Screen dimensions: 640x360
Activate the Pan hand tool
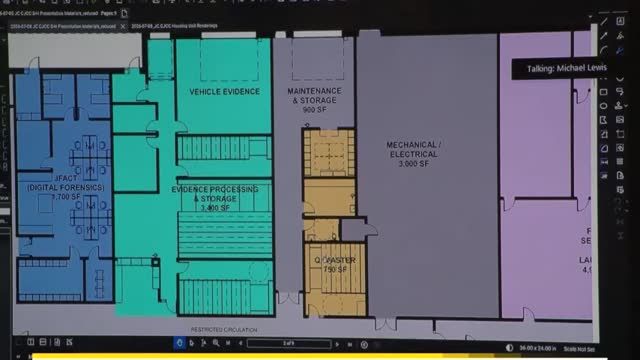click(x=180, y=343)
